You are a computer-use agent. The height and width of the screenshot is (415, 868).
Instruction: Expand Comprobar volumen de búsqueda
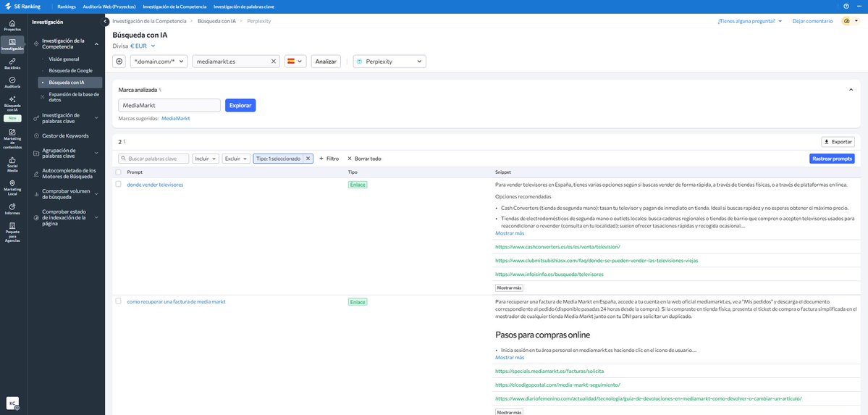[x=96, y=194]
